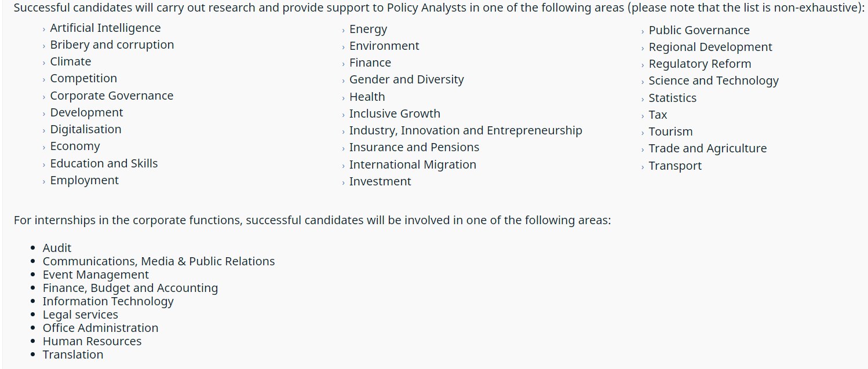The height and width of the screenshot is (369, 868).
Task: Click the chevron bullet beside Climate
Action: point(44,63)
